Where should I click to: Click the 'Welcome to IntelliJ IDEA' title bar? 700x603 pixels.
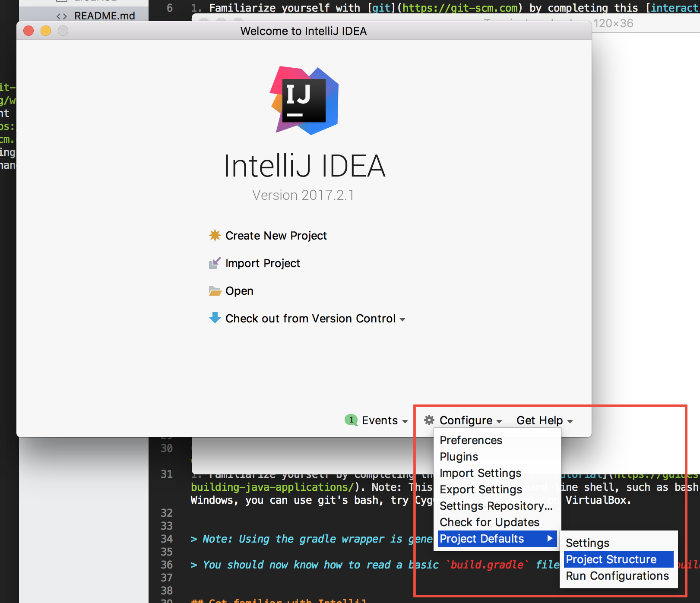pos(304,31)
